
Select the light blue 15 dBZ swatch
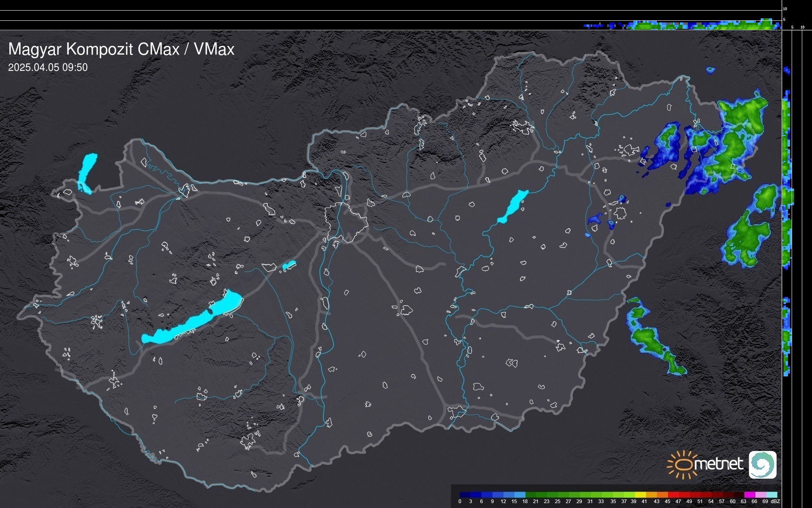point(520,495)
